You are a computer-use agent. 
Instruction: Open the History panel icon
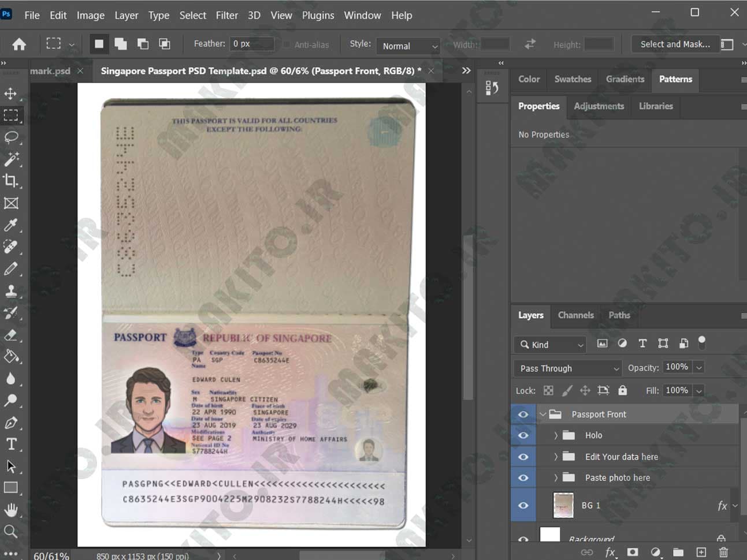pyautogui.click(x=492, y=88)
